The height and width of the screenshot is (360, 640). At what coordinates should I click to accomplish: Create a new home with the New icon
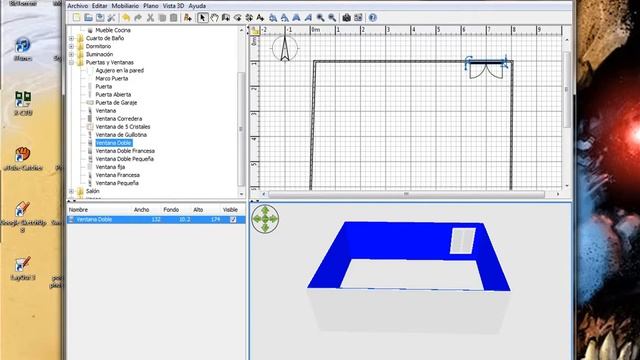tap(76, 18)
